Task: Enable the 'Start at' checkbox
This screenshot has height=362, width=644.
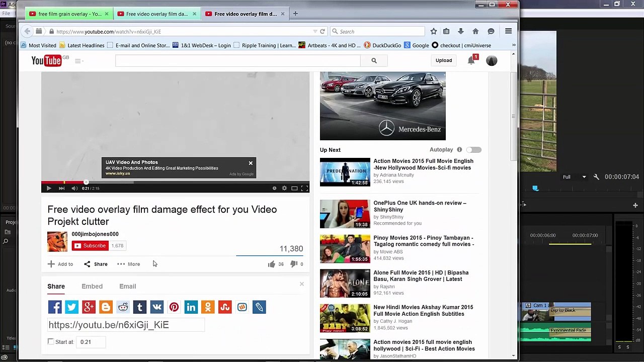Action: click(x=51, y=342)
